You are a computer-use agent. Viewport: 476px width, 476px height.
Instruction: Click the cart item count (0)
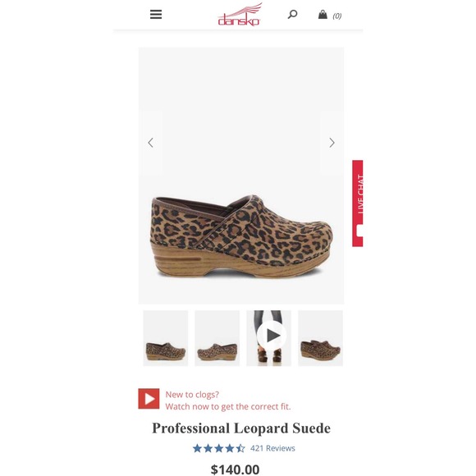[337, 16]
